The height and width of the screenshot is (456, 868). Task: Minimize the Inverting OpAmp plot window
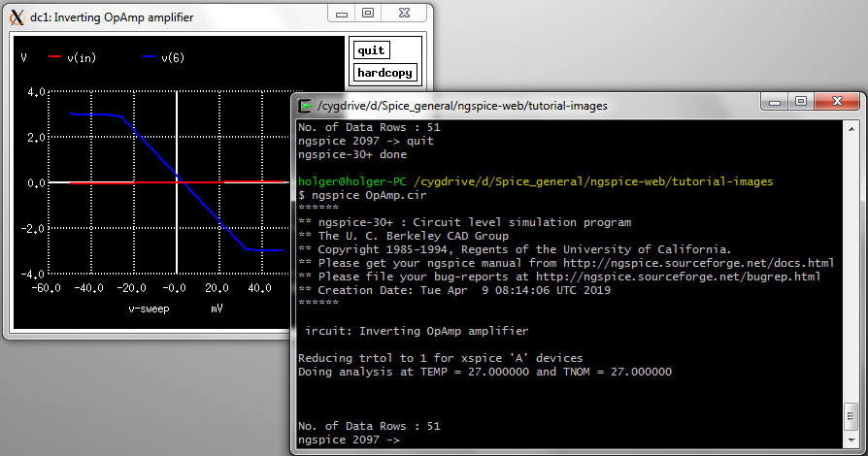pyautogui.click(x=341, y=13)
